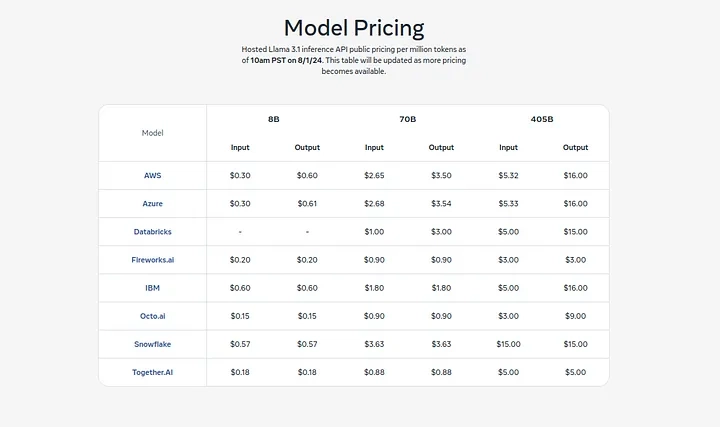720x427 pixels.
Task: Select the Databricks provider name
Action: [x=152, y=231]
